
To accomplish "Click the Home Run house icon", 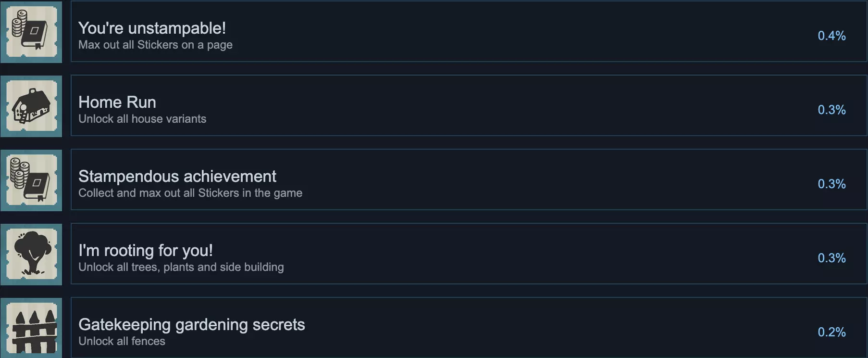I will coord(31,106).
